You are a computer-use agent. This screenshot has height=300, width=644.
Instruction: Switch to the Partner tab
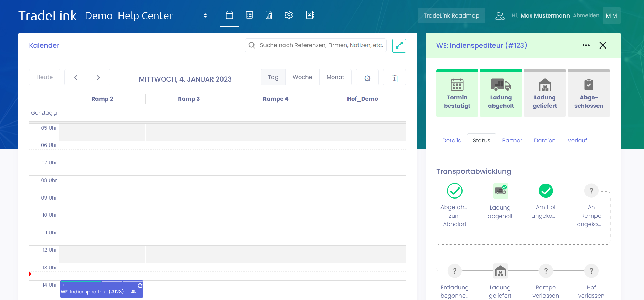tap(512, 141)
